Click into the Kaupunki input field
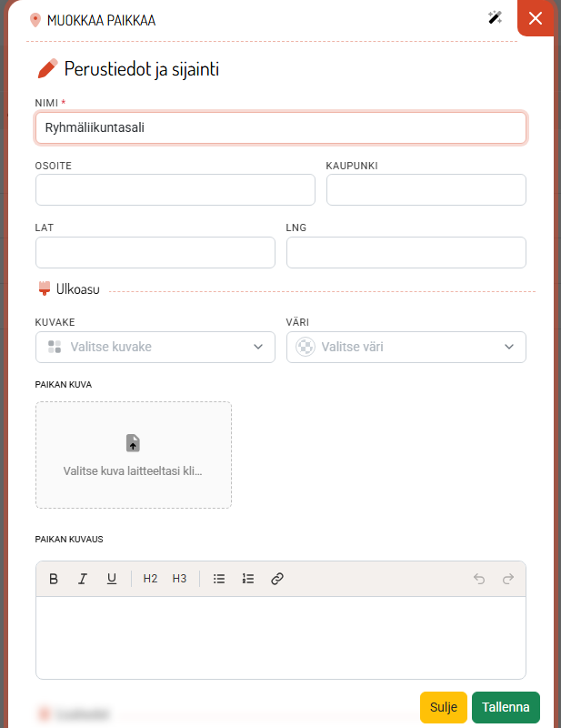561x728 pixels. [426, 190]
